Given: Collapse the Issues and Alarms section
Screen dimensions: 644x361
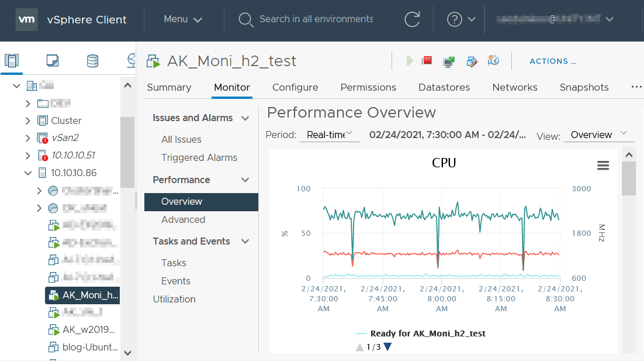Looking at the screenshot, I should 245,118.
